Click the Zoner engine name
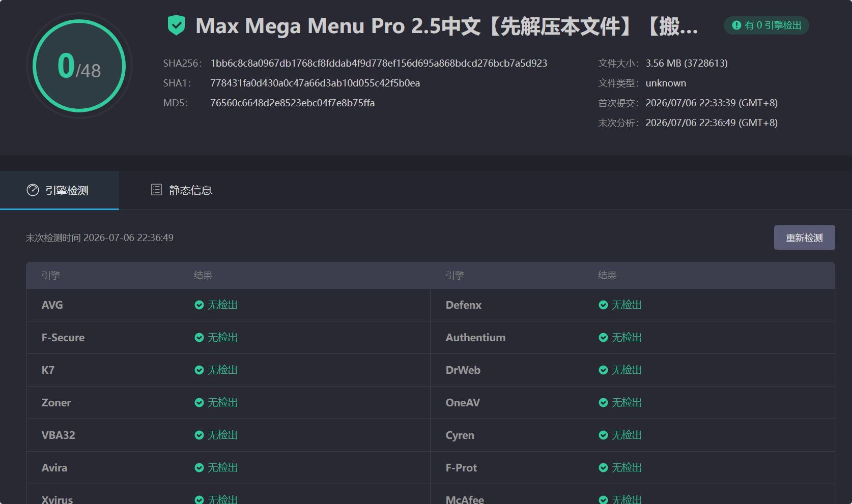This screenshot has height=504, width=852. [56, 402]
